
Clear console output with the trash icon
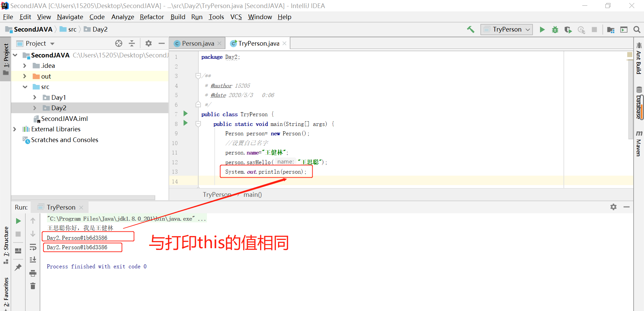click(33, 286)
